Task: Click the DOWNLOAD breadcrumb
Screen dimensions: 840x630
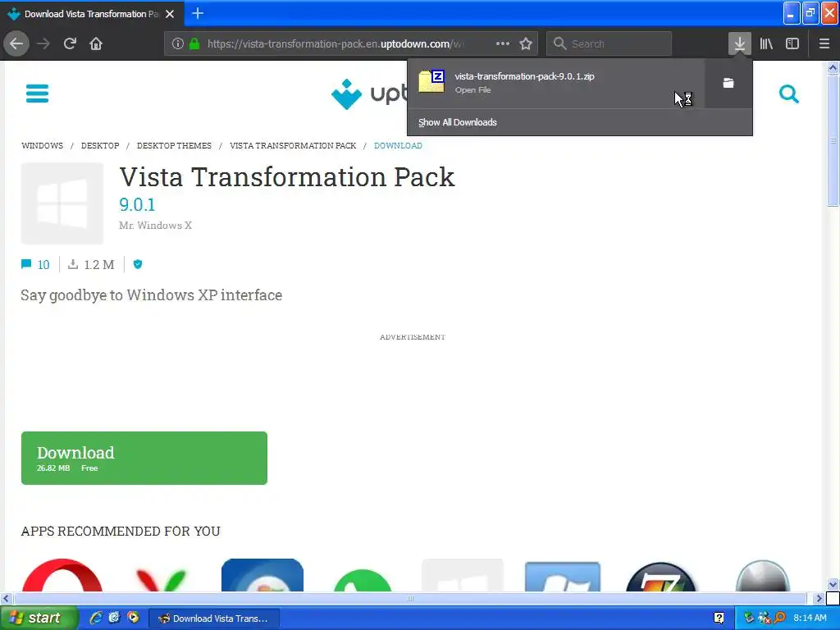Action: [398, 146]
